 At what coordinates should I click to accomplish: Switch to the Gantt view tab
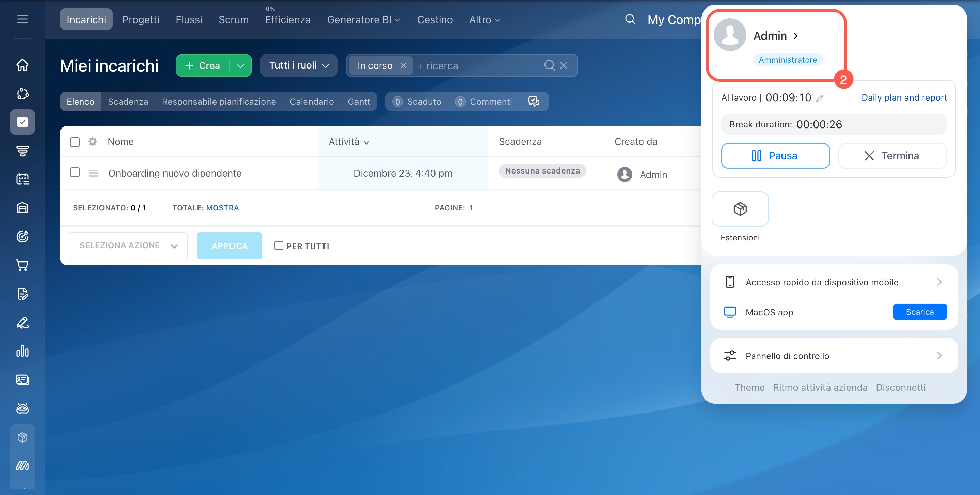[358, 101]
